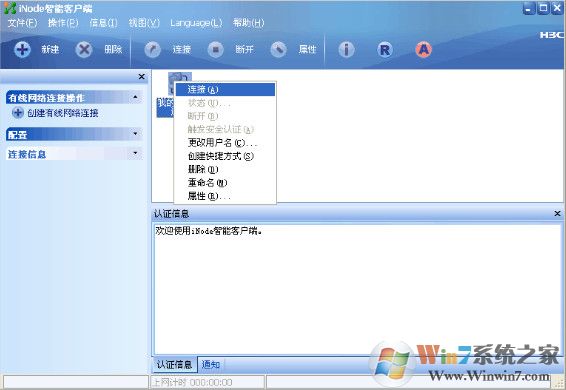
Task: Close the 认证信息 panel
Action: tap(557, 214)
